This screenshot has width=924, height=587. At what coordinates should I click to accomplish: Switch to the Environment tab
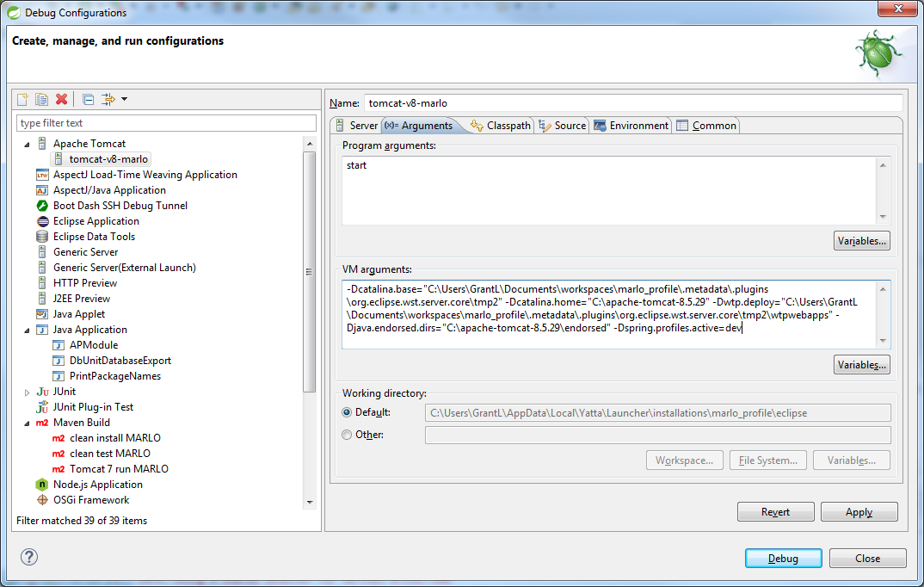click(631, 126)
